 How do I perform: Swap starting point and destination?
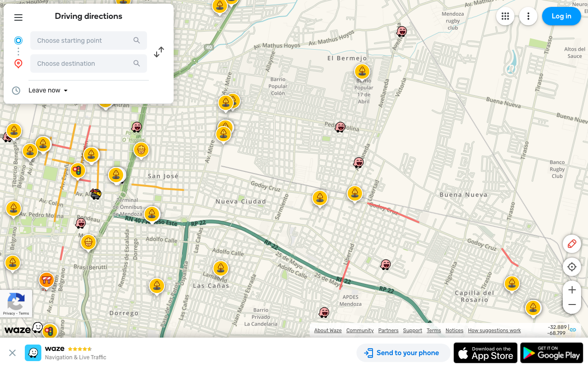pyautogui.click(x=158, y=52)
